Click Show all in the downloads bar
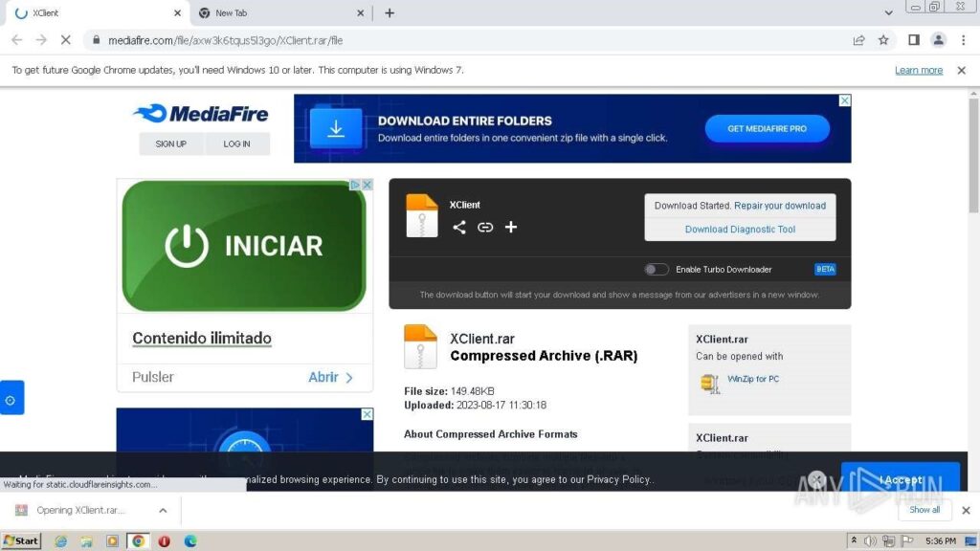The image size is (980, 551). tap(924, 510)
